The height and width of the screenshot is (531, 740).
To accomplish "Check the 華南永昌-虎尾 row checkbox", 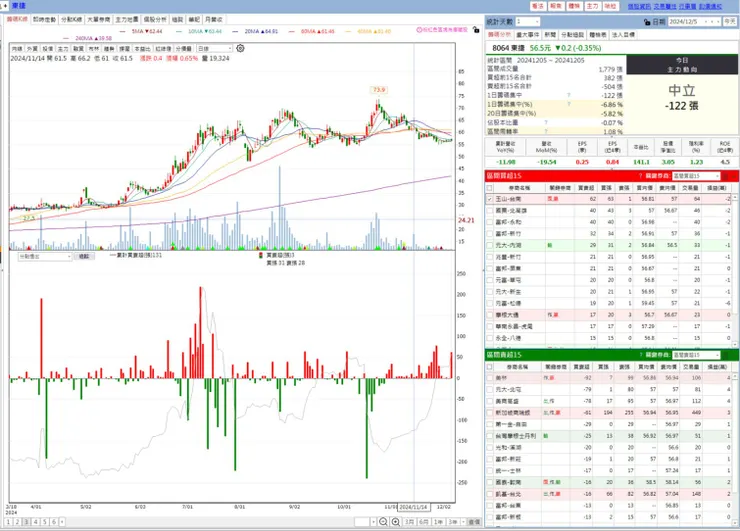I will (x=490, y=327).
